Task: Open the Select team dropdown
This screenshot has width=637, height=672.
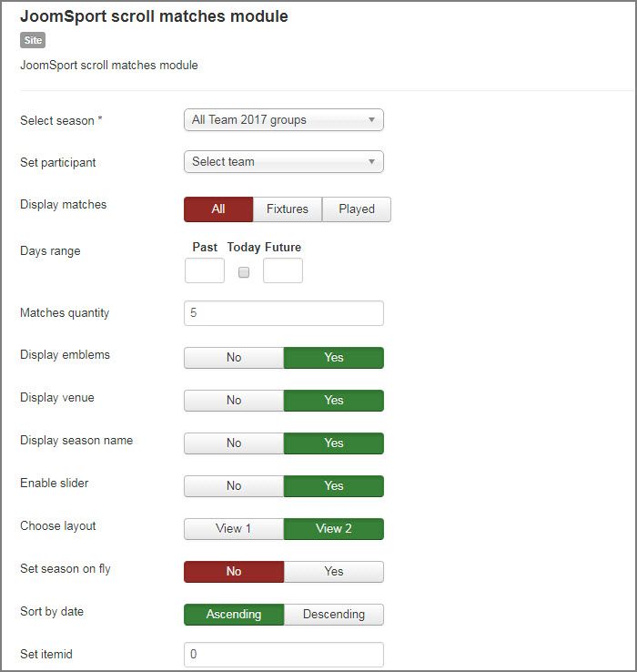Action: tap(284, 161)
